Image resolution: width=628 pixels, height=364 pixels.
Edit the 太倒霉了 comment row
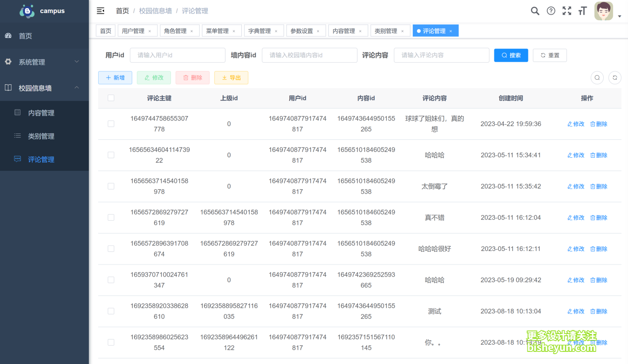point(576,186)
